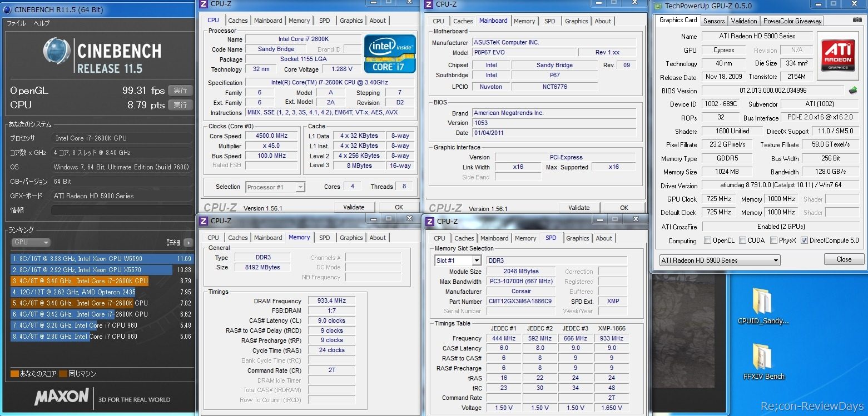The image size is (868, 416).
Task: Click the Cinebench sphere logo
Action: [57, 53]
